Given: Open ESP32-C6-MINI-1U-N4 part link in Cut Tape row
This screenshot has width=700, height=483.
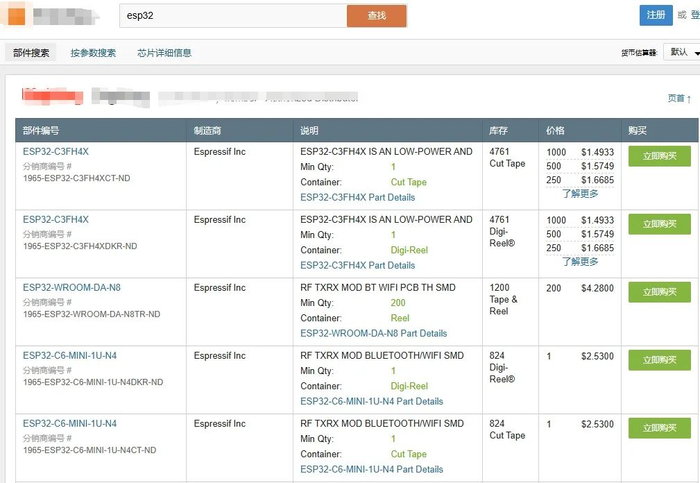Looking at the screenshot, I should 70,423.
